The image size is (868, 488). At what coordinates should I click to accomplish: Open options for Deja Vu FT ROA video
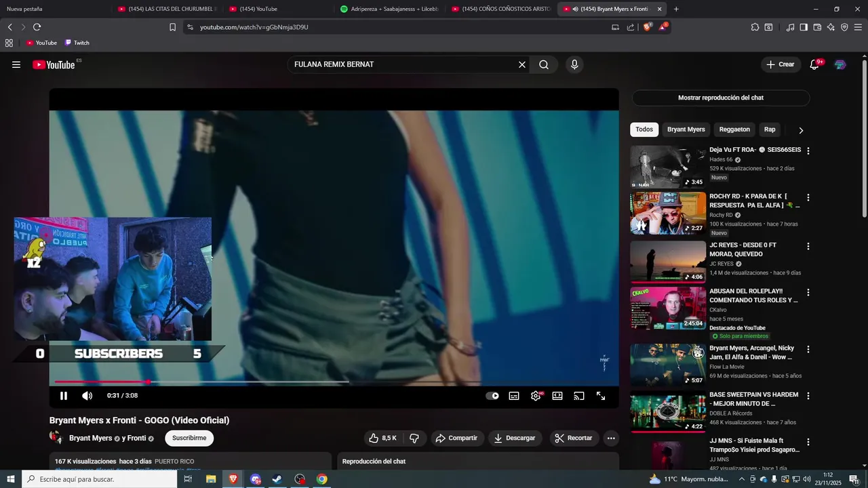pos(808,151)
